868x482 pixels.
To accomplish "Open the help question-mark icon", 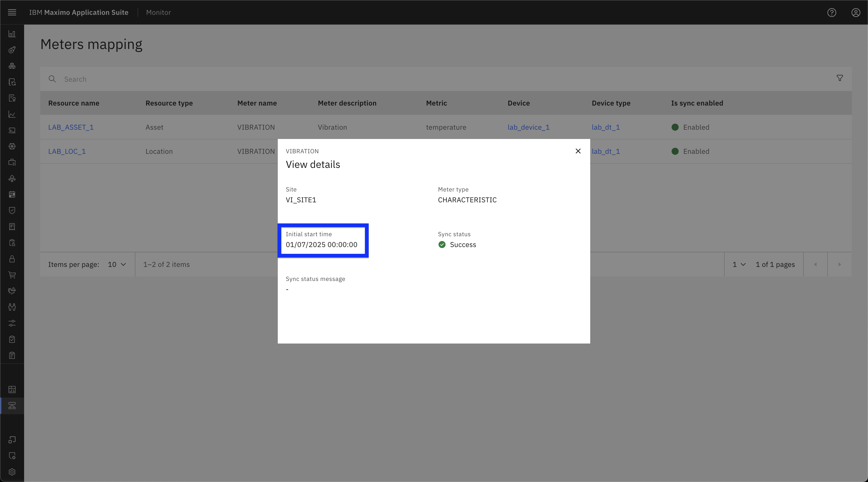I will point(832,13).
